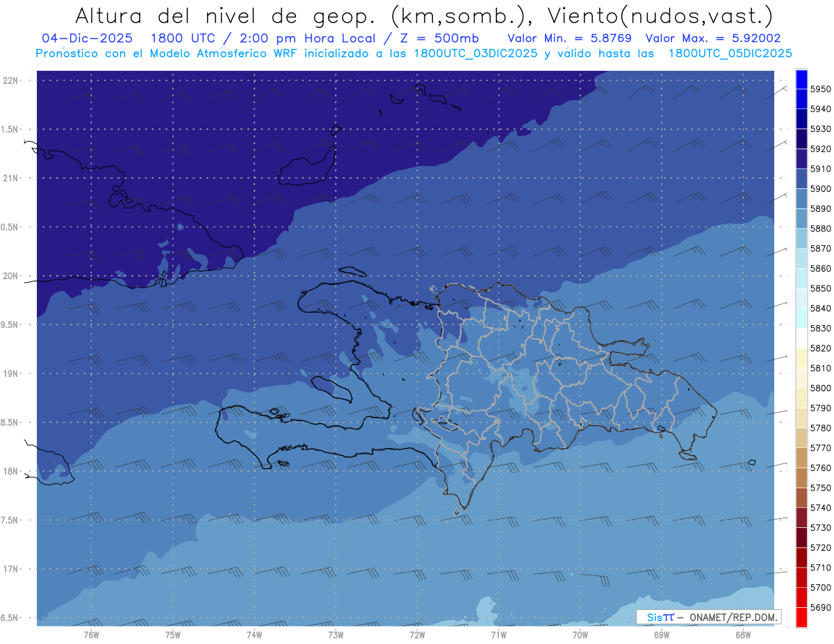Click the 5930 value on the colorbar
834x644 pixels.
(820, 129)
